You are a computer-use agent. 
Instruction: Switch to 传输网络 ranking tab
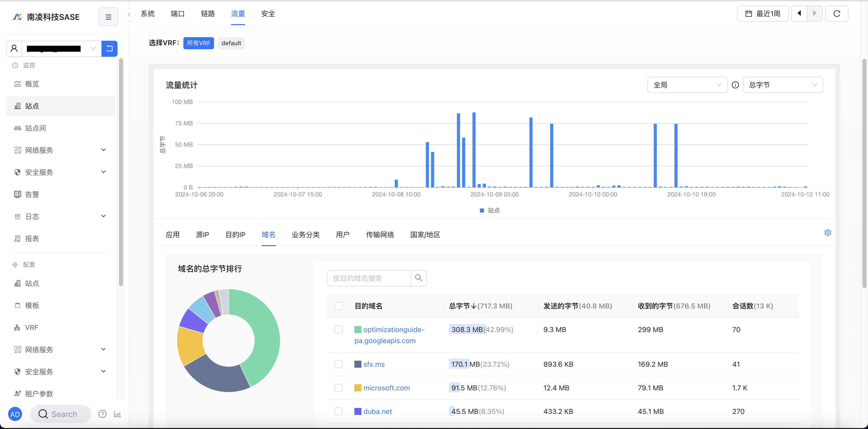380,235
